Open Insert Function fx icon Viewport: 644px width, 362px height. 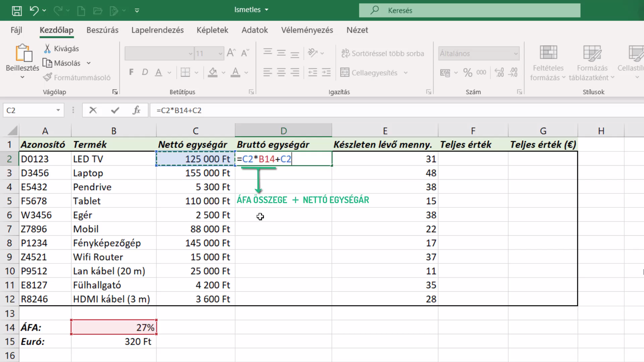[136, 110]
